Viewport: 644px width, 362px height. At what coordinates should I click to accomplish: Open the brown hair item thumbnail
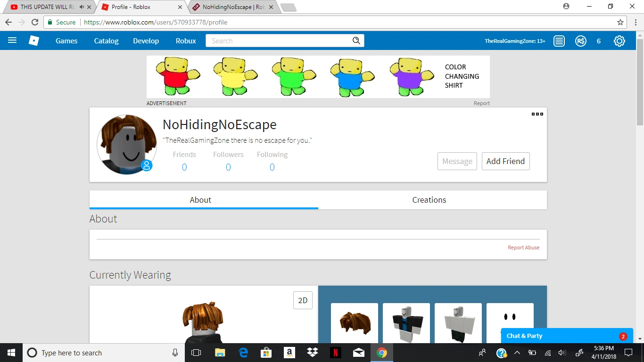tap(355, 323)
